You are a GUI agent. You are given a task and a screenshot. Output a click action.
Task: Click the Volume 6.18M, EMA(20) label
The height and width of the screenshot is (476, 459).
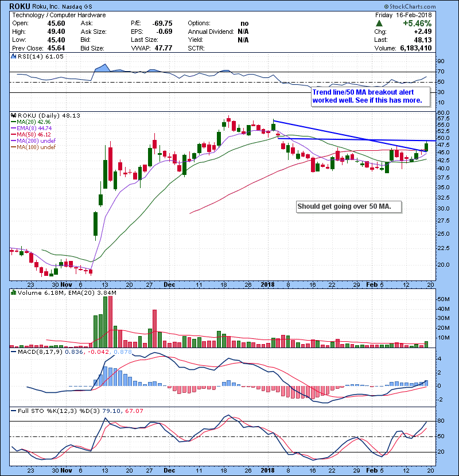67,293
